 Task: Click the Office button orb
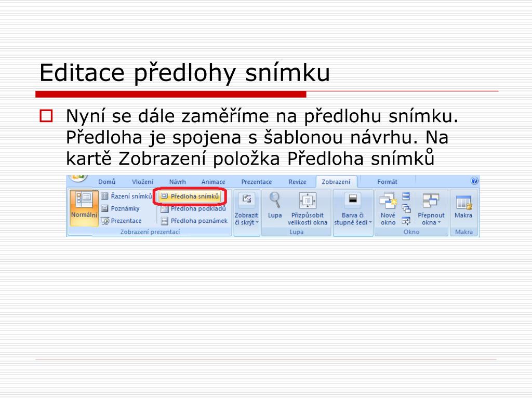pos(78,178)
